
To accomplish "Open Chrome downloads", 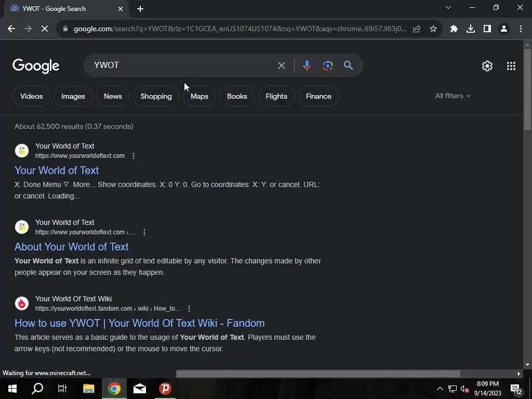I will 471,29.
